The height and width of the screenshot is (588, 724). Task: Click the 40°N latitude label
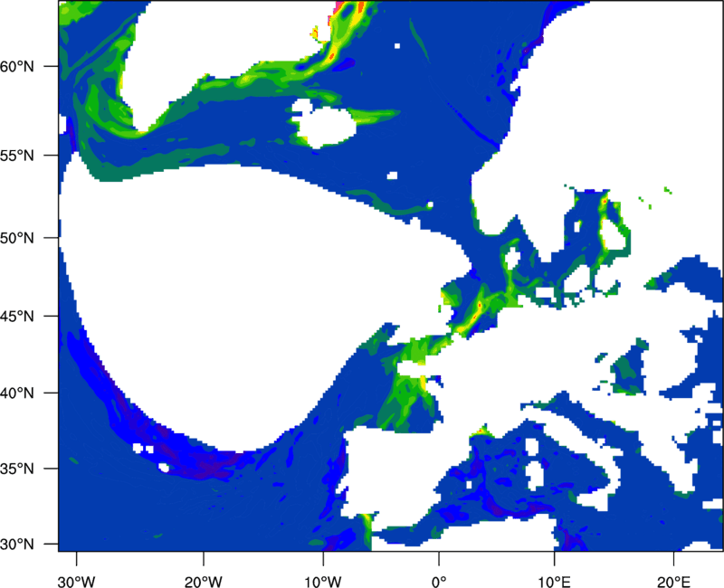click(17, 394)
